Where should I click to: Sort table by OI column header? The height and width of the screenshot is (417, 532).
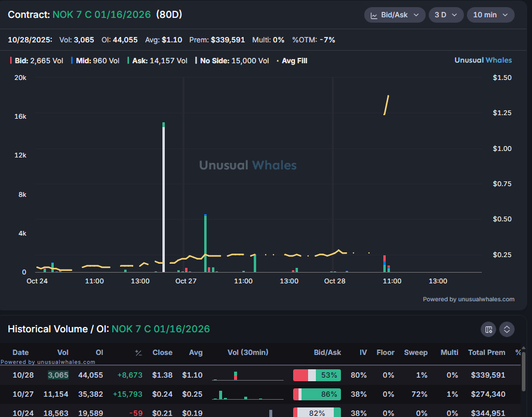coord(99,353)
